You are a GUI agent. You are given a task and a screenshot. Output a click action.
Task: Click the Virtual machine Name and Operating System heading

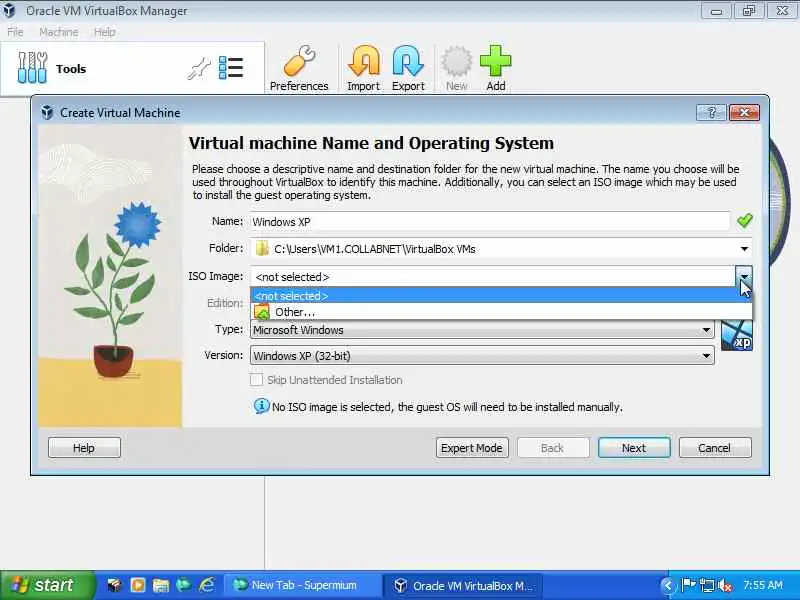tap(371, 143)
